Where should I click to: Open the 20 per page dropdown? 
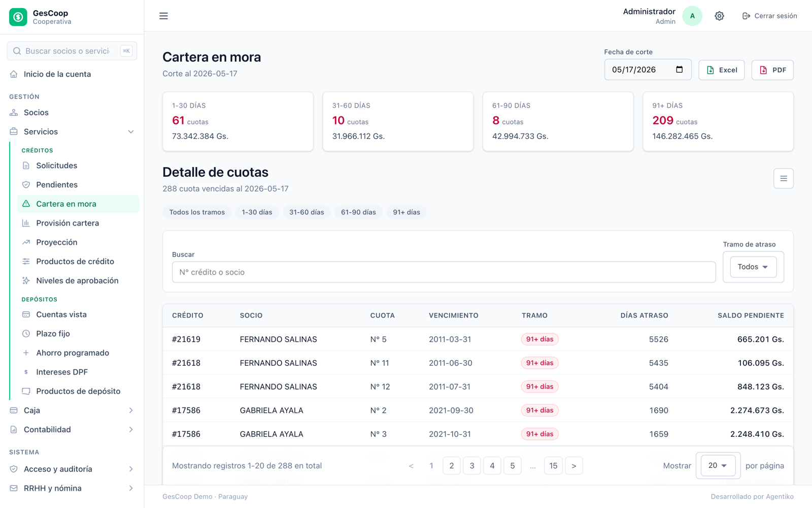tap(718, 465)
